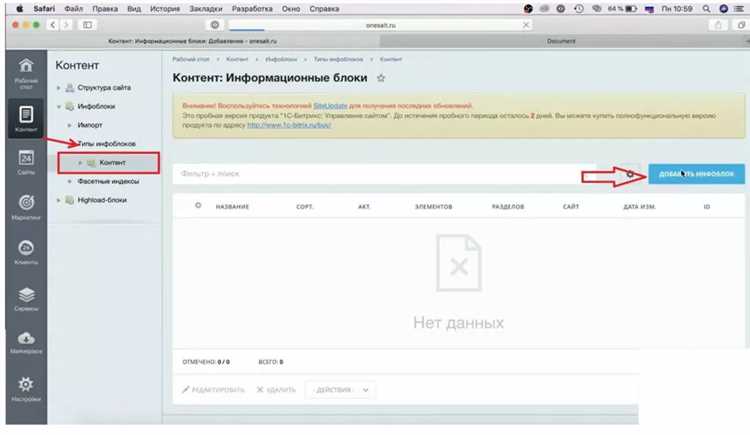Expand the Контент infoblock type arrow
The height and width of the screenshot is (435, 750).
[x=79, y=163]
